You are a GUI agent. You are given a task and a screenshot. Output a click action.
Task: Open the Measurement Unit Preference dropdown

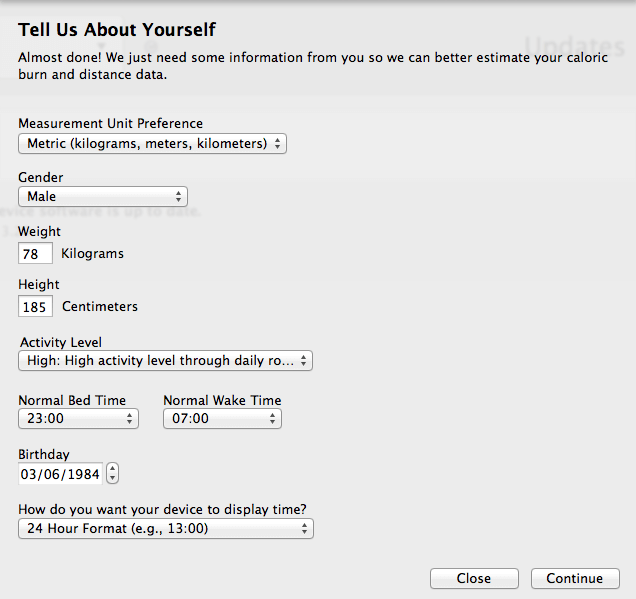[152, 144]
